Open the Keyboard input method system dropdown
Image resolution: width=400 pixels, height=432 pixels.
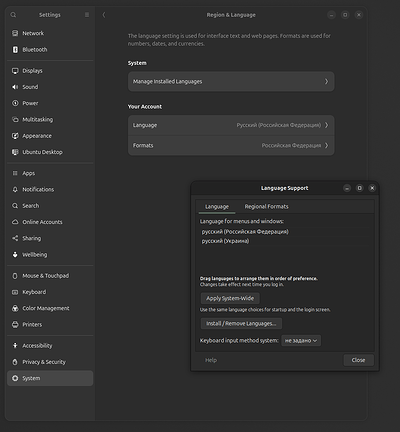click(x=301, y=340)
